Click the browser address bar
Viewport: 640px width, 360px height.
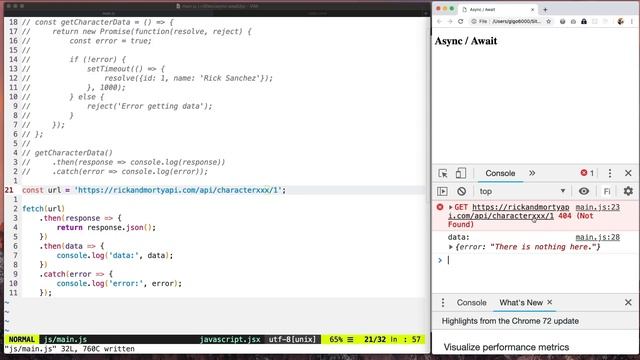(x=509, y=21)
